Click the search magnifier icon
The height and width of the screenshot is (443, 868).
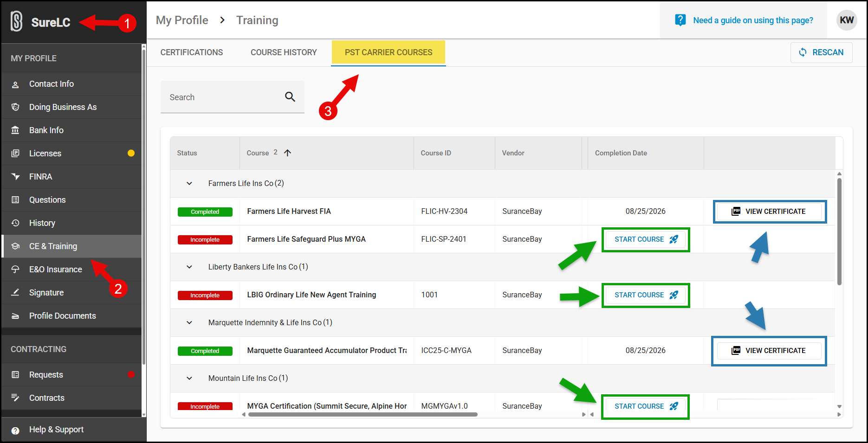pos(290,97)
